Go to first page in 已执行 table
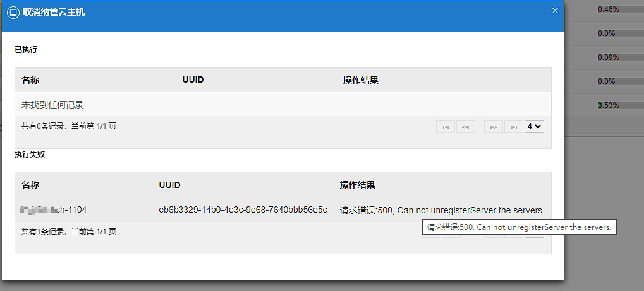Viewport: 644px width, 291px height. (x=446, y=127)
